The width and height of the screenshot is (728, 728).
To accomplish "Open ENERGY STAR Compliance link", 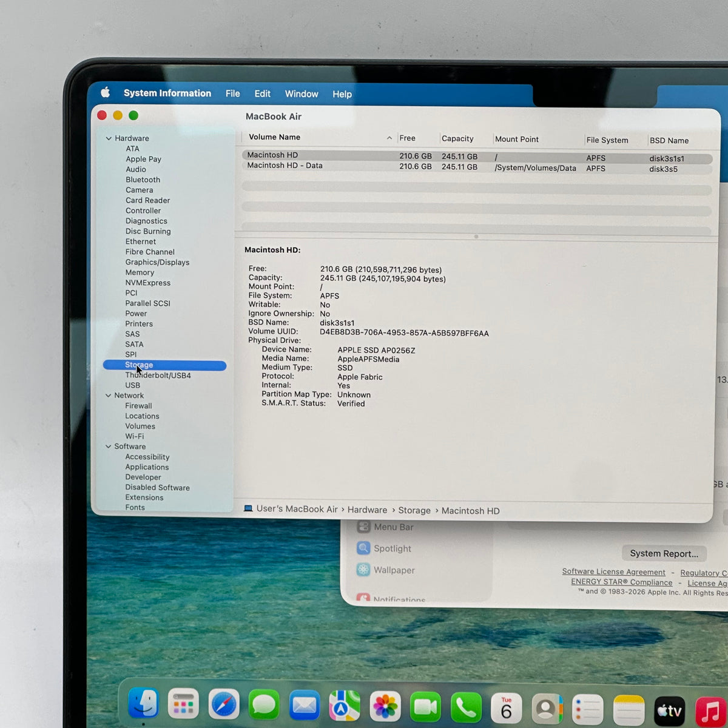I will pos(621,582).
